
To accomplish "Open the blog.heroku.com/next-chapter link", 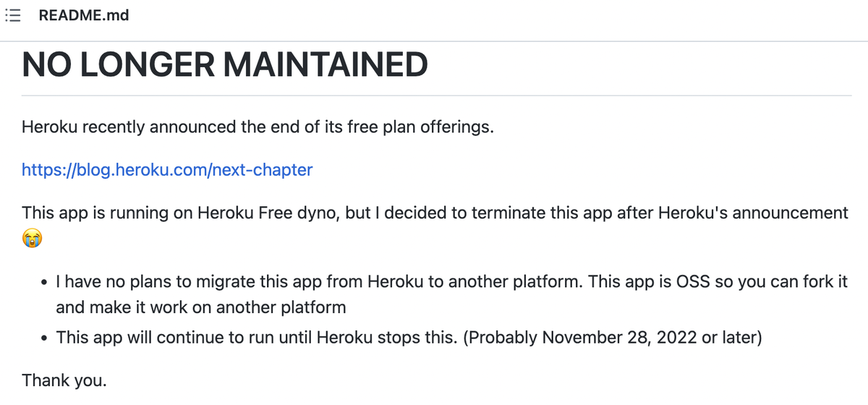I will coord(167,170).
